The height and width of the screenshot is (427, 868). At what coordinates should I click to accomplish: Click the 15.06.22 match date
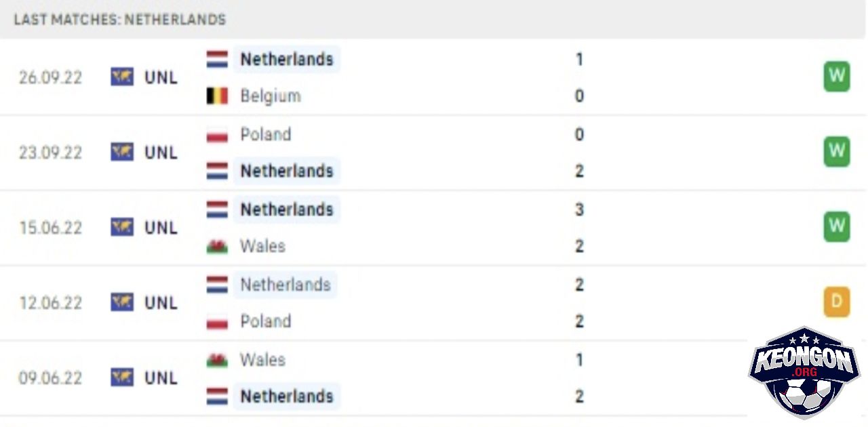[50, 228]
